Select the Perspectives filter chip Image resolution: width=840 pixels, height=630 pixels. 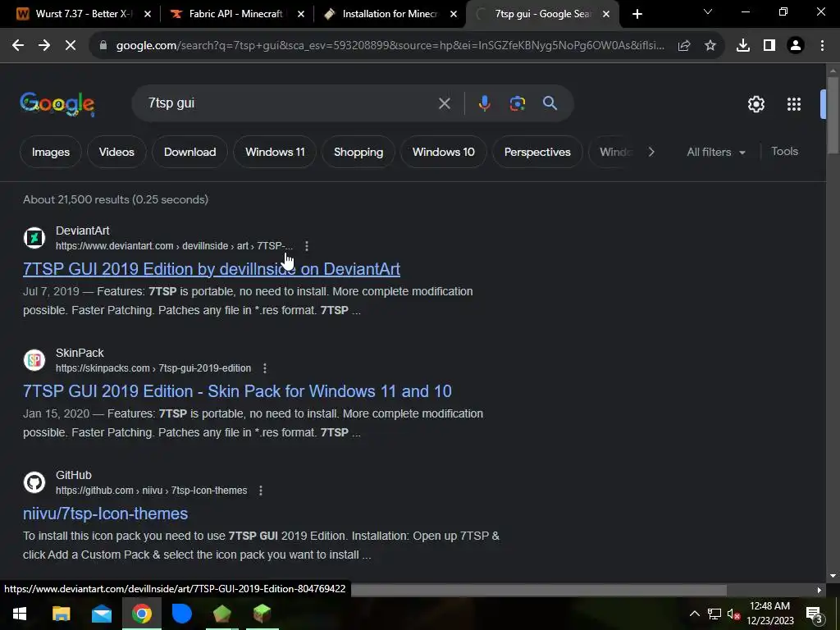click(x=537, y=152)
